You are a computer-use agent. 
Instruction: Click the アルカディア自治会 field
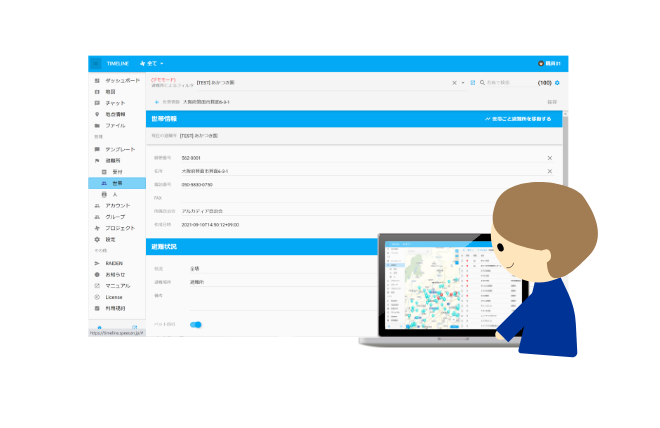[x=337, y=211]
